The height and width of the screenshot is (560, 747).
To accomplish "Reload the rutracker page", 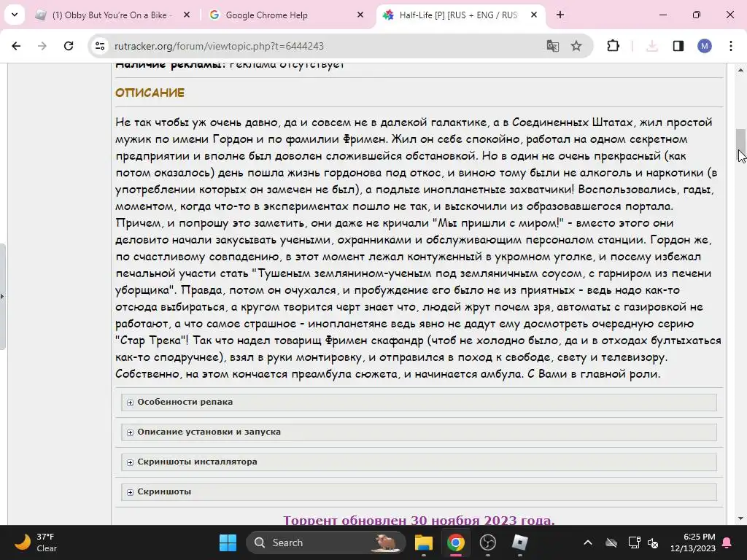I will pyautogui.click(x=69, y=46).
